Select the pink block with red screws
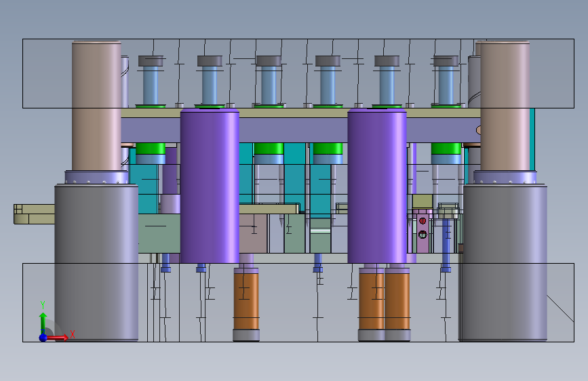This screenshot has width=588, height=381. tap(423, 231)
